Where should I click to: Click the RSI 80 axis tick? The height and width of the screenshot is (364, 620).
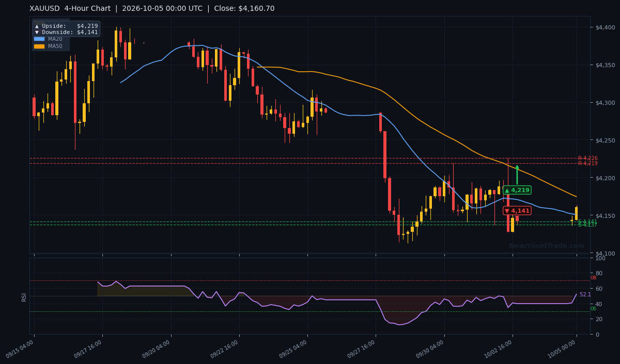tap(599, 273)
